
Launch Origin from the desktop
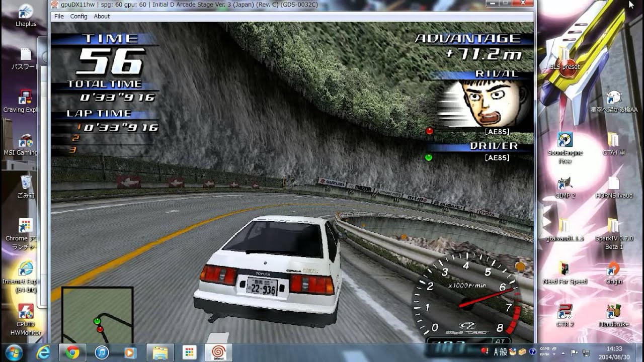(614, 273)
